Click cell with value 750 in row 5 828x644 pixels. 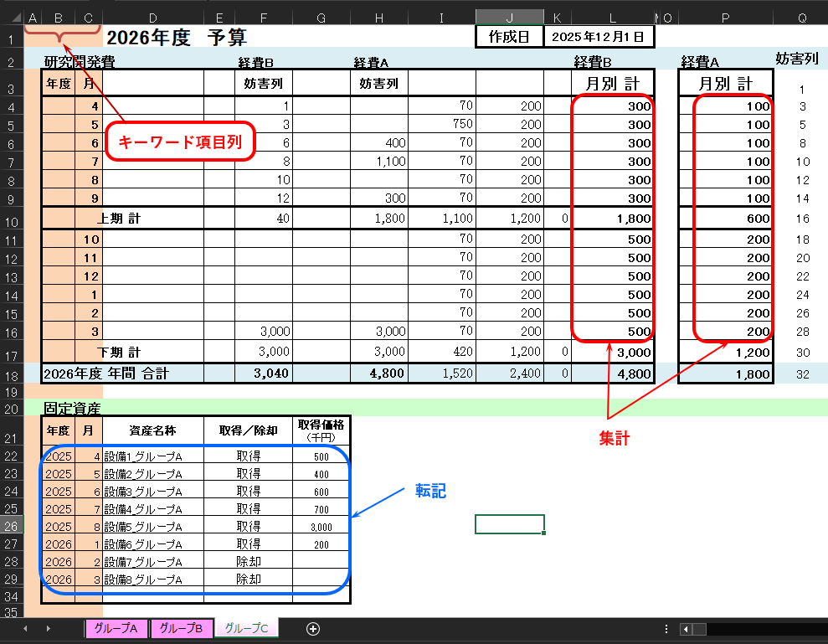coord(442,124)
